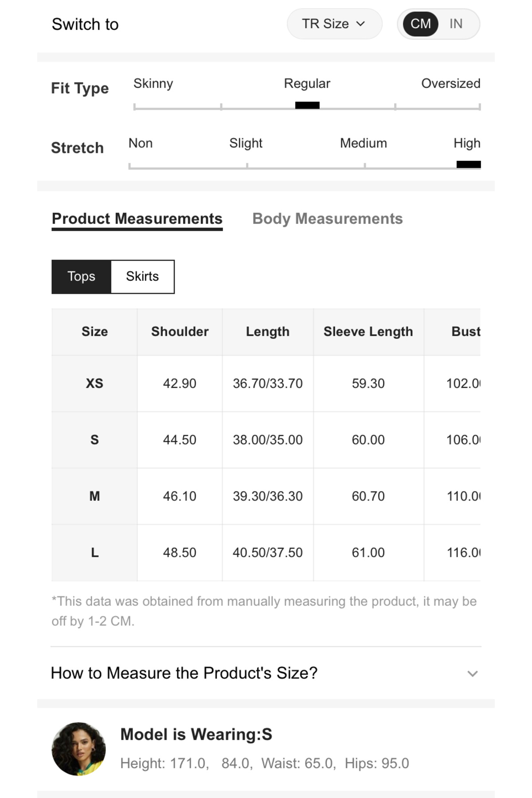
Task: Click the model's profile photo
Action: (x=79, y=749)
